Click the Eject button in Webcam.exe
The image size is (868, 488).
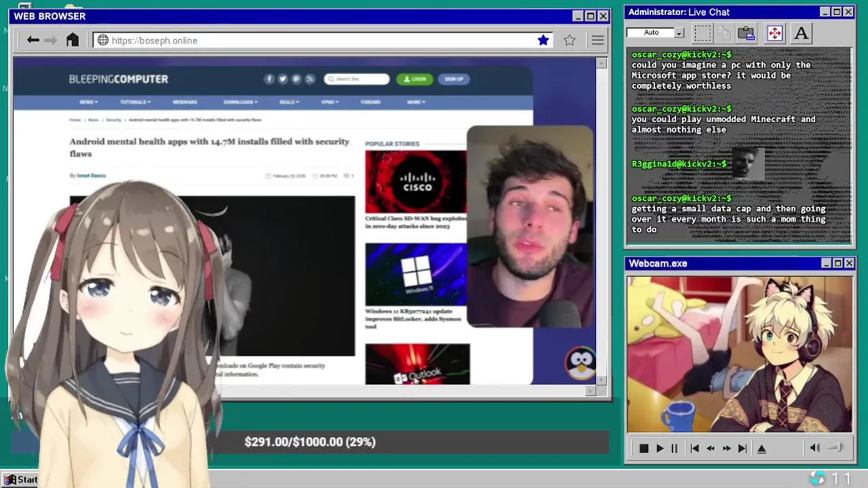tap(762, 448)
